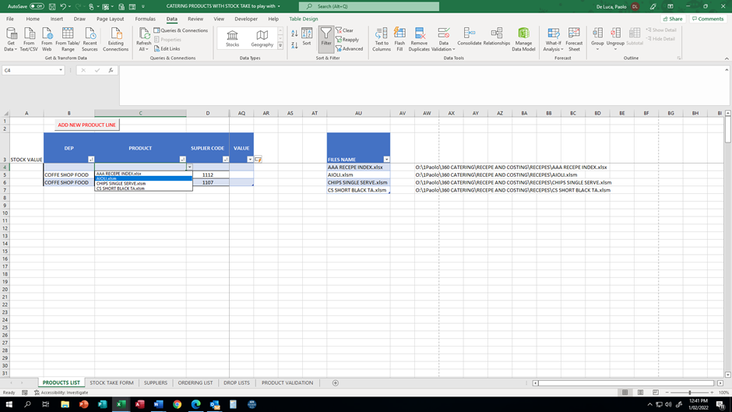The image size is (732, 412).
Task: Add a new sheet with plus icon
Action: (x=335, y=383)
